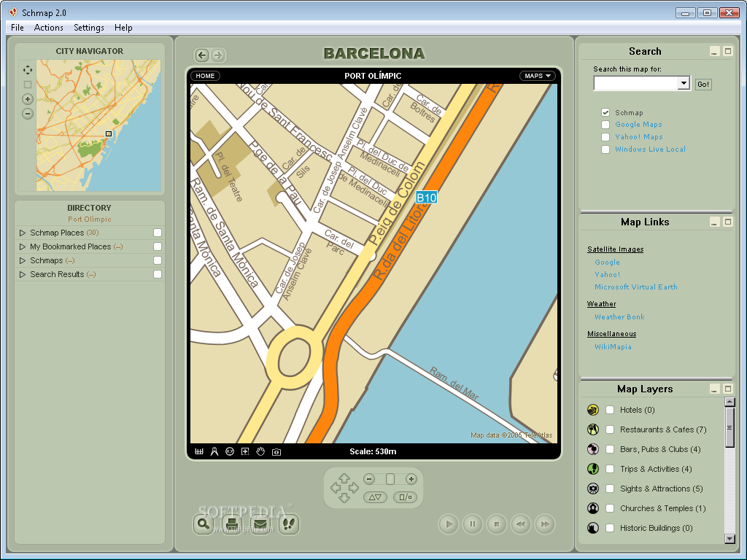The height and width of the screenshot is (560, 747).
Task: Click the X-Y coordinates icon
Action: [230, 451]
